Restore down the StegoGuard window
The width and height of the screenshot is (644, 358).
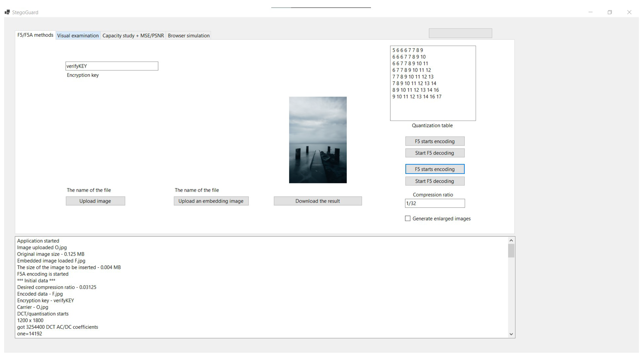coord(610,12)
